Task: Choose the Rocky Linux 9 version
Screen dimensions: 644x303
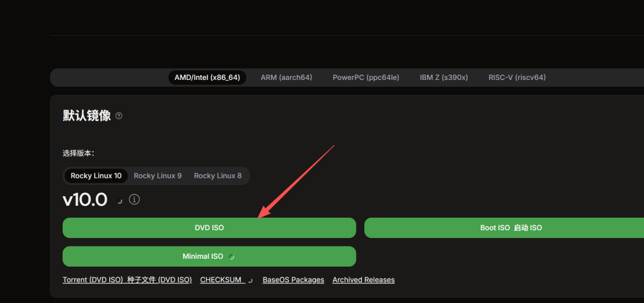Action: (x=157, y=176)
